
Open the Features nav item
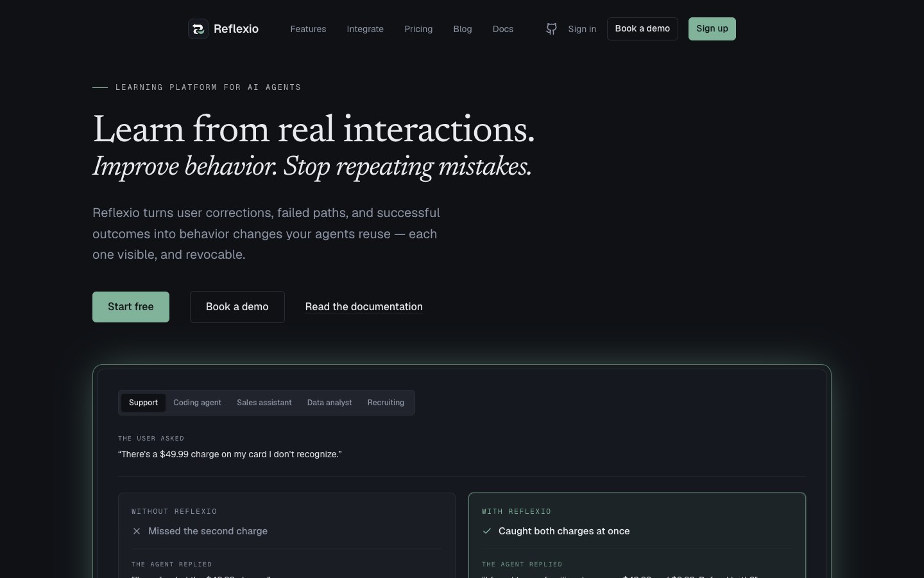click(x=308, y=29)
